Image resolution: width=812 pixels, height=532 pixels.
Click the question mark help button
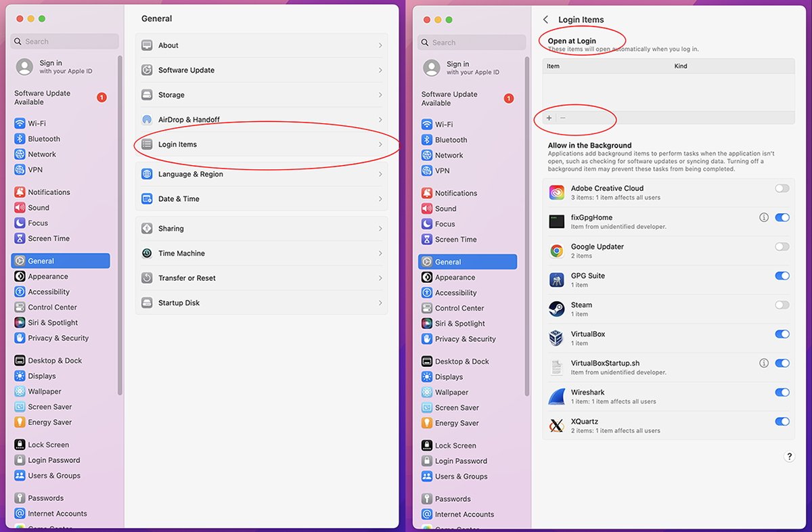click(789, 457)
